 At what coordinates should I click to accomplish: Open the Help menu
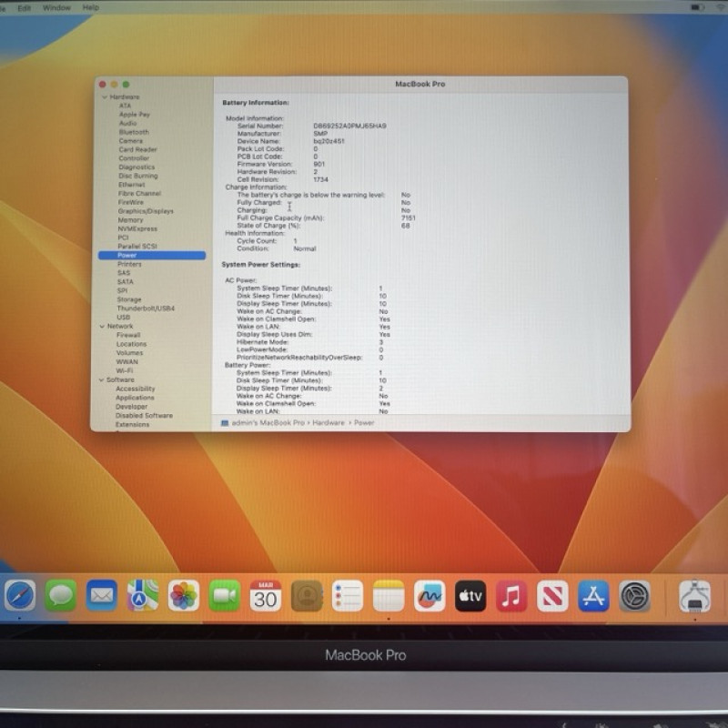point(90,7)
